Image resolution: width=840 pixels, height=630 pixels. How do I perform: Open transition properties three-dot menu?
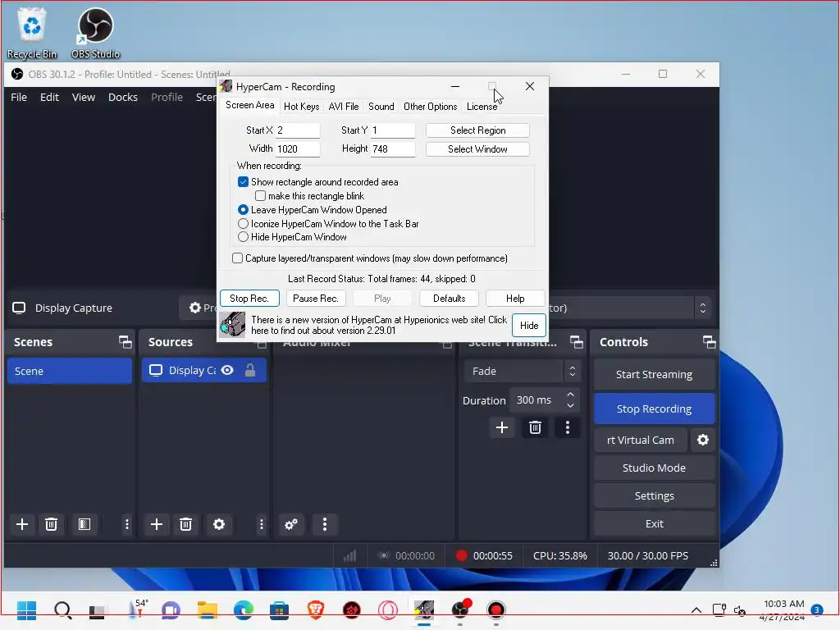click(x=568, y=427)
